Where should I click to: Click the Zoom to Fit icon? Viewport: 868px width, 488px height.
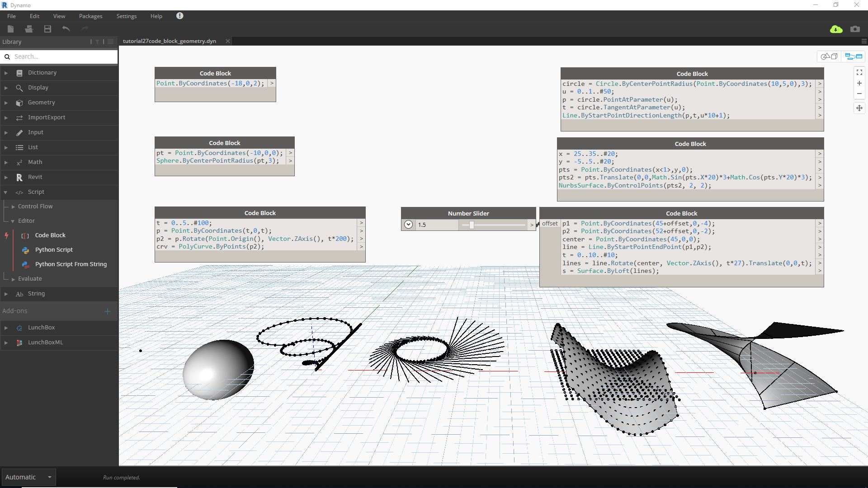click(x=859, y=72)
